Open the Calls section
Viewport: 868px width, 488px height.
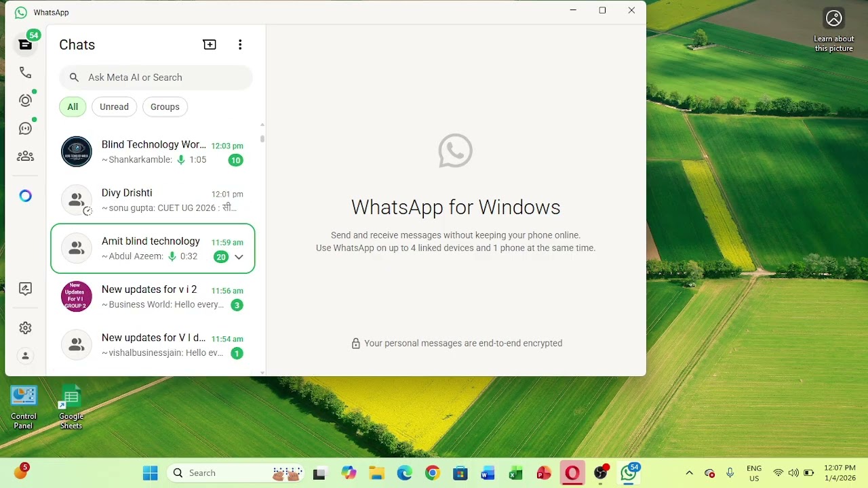[25, 73]
